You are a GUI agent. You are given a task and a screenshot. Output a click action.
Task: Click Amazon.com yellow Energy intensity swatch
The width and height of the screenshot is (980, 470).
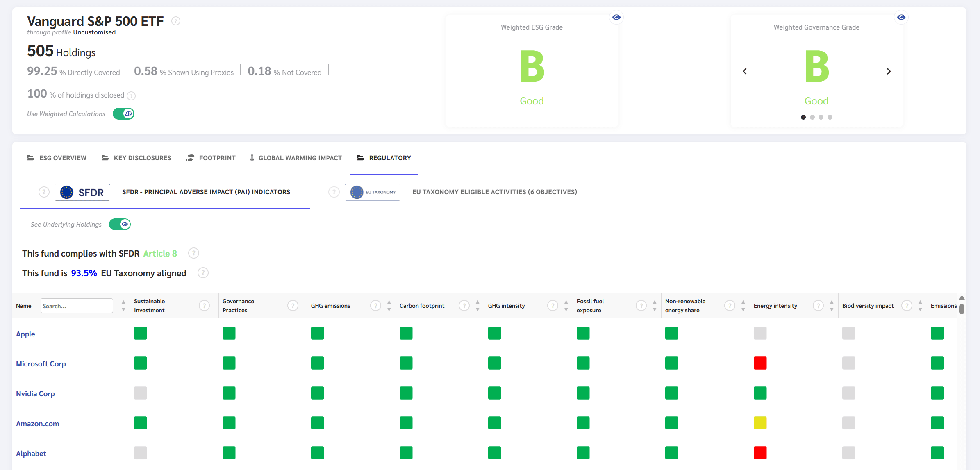[760, 423]
